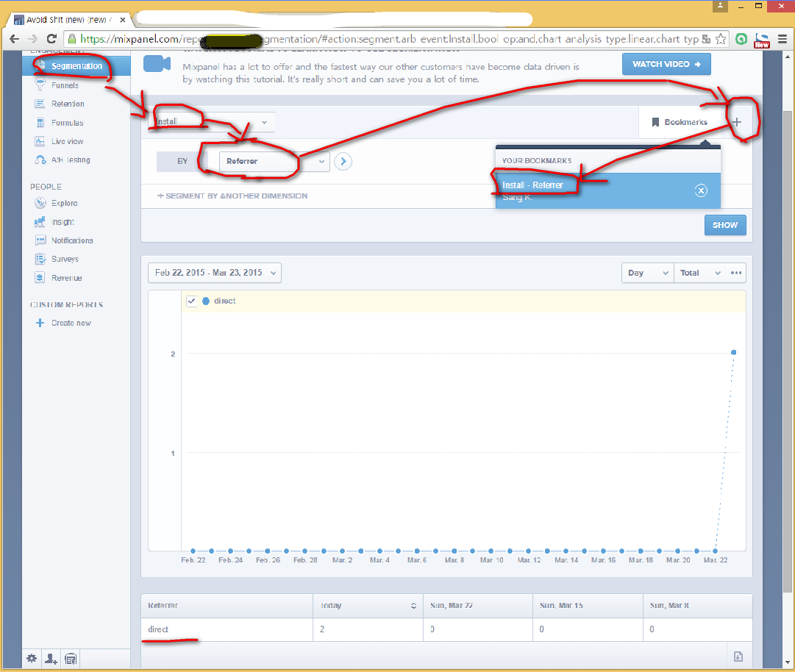Open Funnels report in sidebar
Image resolution: width=795 pixels, height=672 pixels.
pyautogui.click(x=65, y=85)
